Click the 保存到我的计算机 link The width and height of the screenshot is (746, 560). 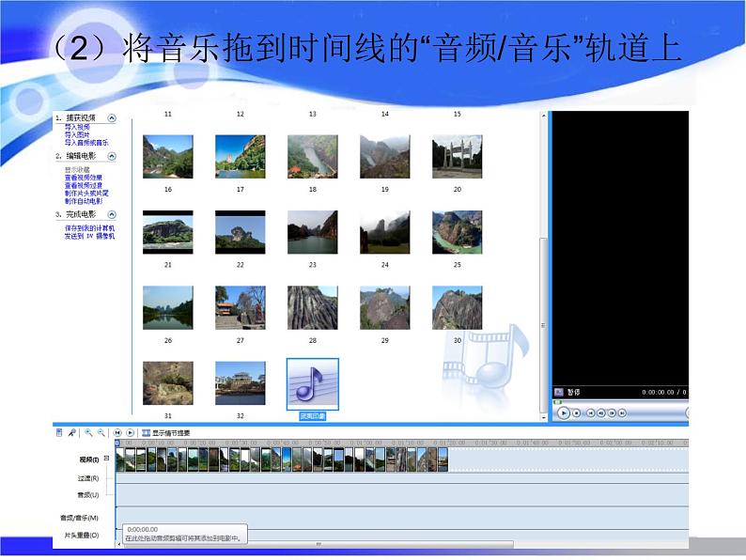(x=89, y=228)
